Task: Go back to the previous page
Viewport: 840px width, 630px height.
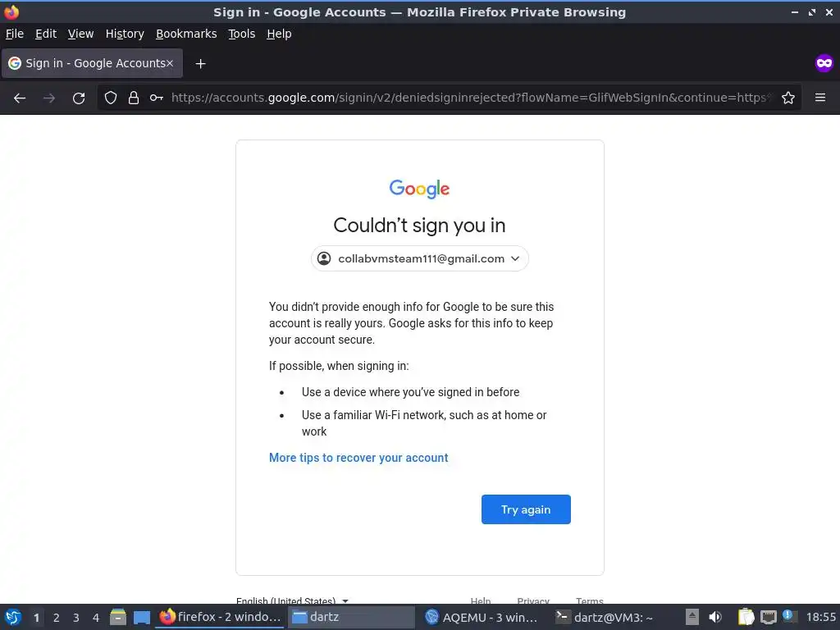Action: pos(20,98)
